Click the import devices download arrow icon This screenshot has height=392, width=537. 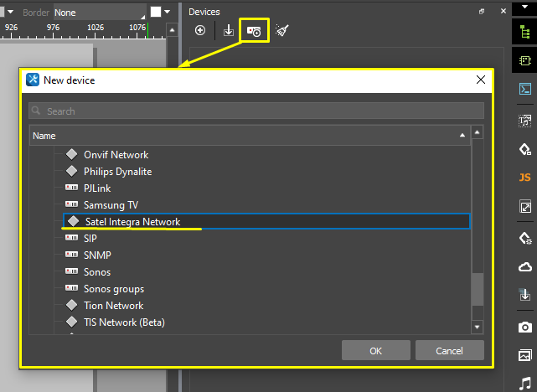click(228, 31)
